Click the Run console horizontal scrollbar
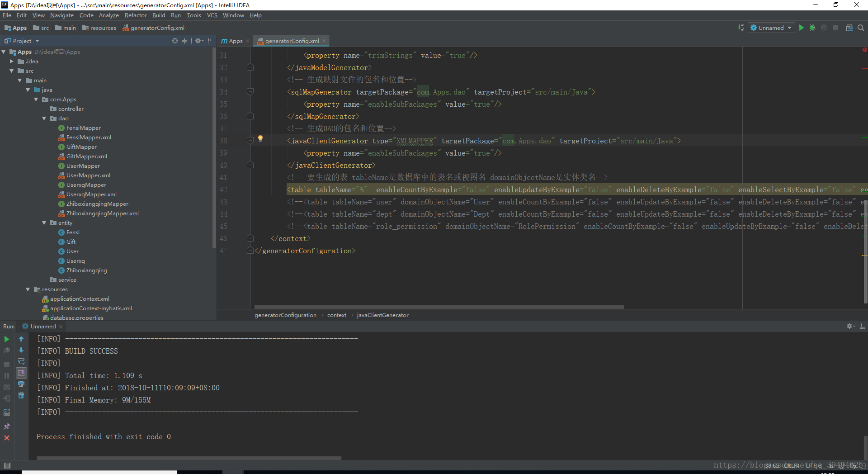Image resolution: width=868 pixels, height=474 pixels. point(189,458)
